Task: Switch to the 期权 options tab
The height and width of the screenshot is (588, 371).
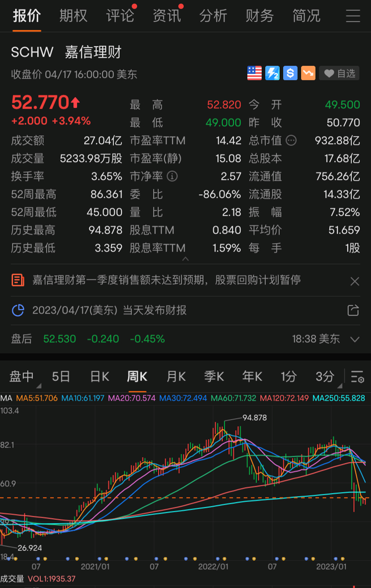Action: (73, 15)
